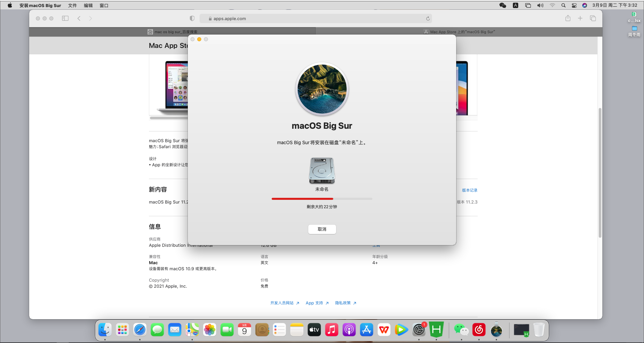The image size is (644, 343).
Task: Show Safari tab overview
Action: (x=593, y=18)
